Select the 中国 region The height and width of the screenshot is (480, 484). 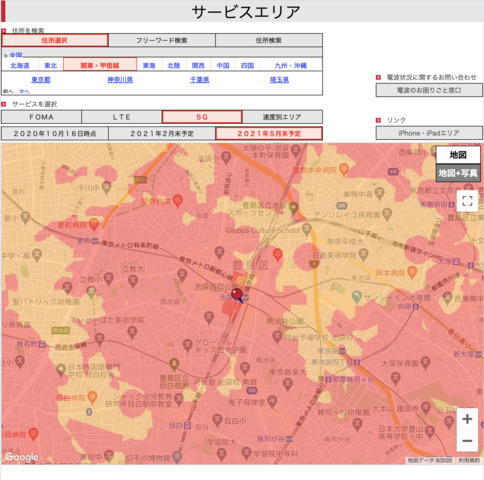tap(223, 65)
